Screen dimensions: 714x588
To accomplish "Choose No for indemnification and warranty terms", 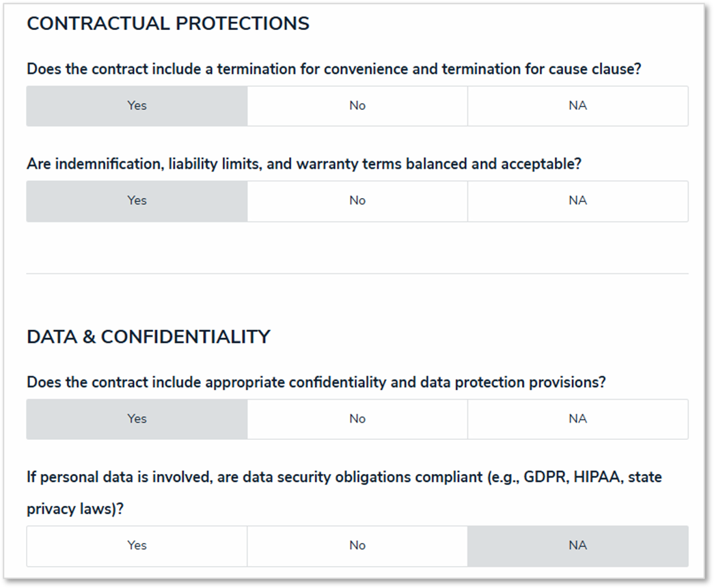I will coord(357,201).
